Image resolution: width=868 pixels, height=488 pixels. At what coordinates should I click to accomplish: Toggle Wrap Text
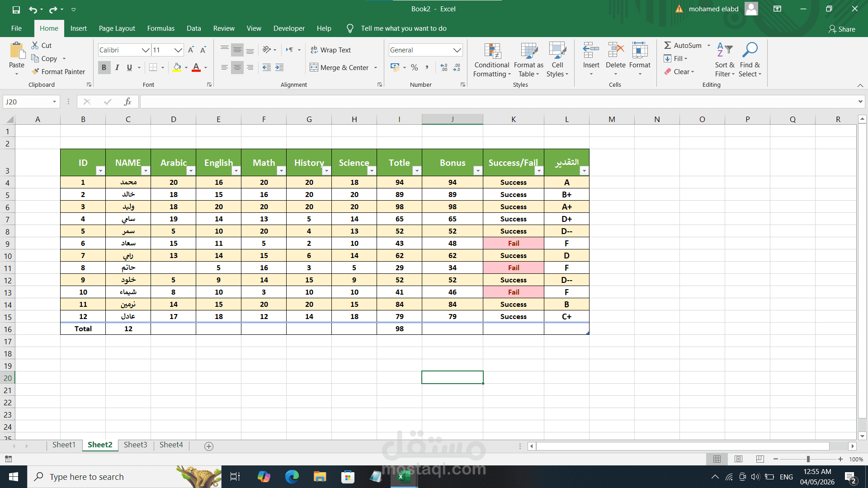coord(330,50)
